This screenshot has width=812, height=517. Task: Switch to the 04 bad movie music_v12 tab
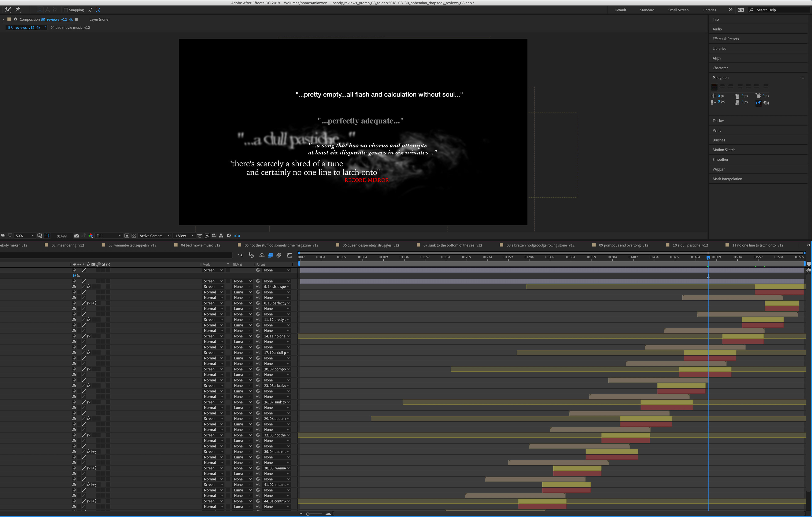pyautogui.click(x=200, y=245)
